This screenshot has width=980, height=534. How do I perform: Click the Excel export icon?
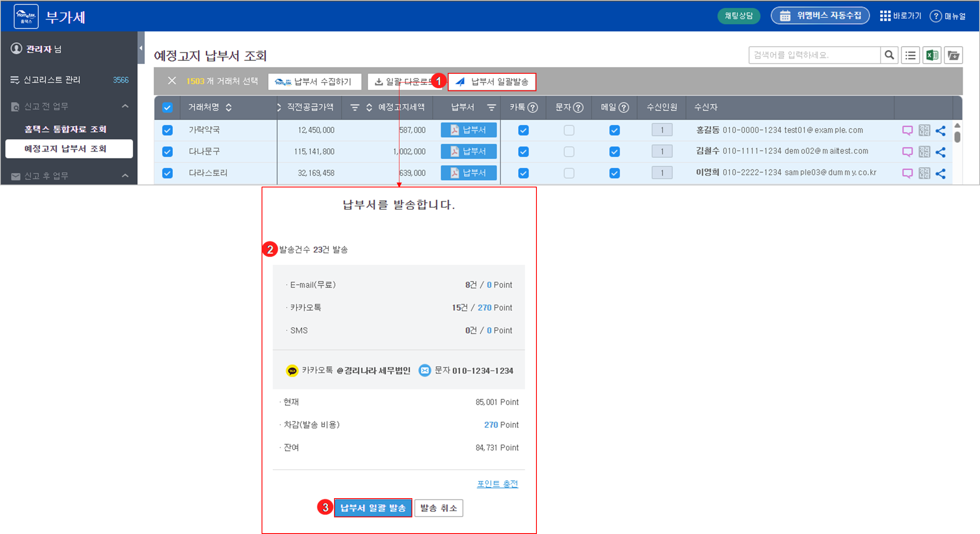[932, 55]
